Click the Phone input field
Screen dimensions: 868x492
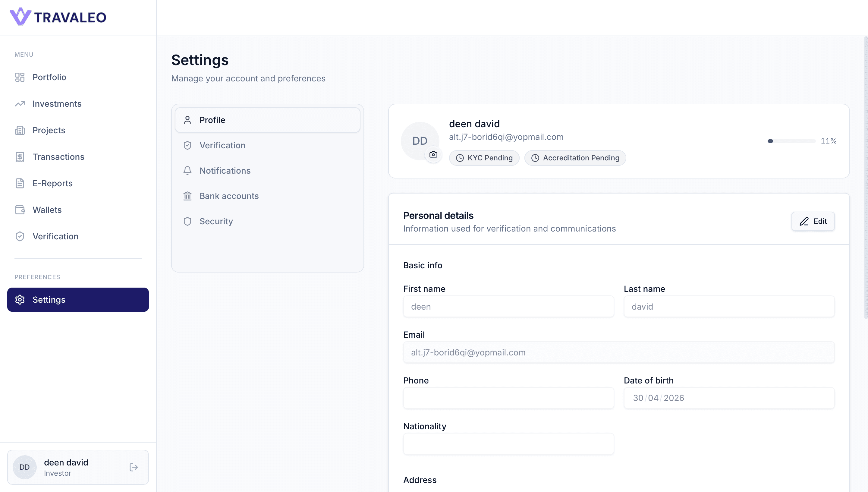click(509, 398)
